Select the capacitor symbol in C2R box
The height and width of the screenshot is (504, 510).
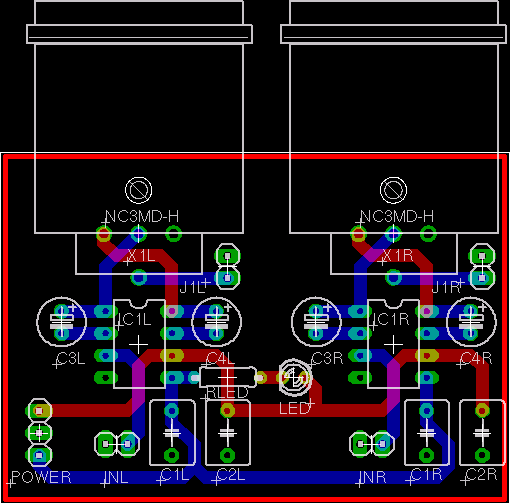coord(482,433)
